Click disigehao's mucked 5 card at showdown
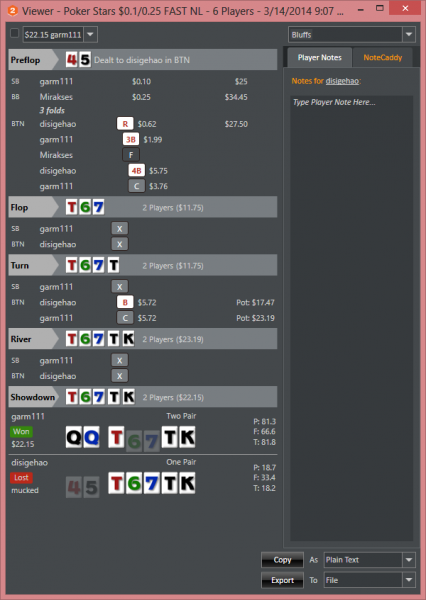This screenshot has width=426, height=600. 91,487
